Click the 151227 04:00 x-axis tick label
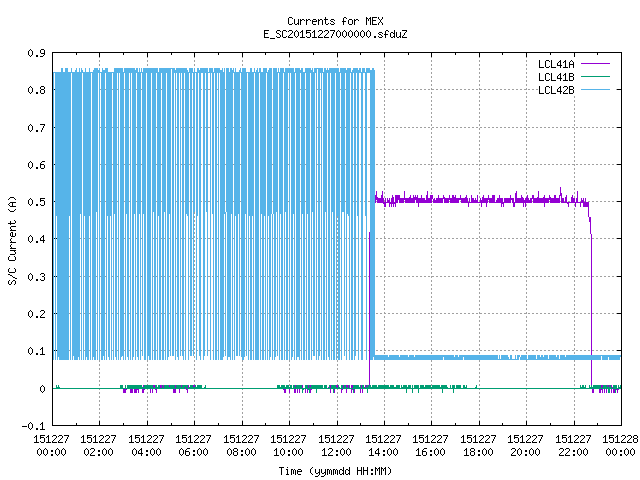The image size is (640, 480). (x=146, y=446)
